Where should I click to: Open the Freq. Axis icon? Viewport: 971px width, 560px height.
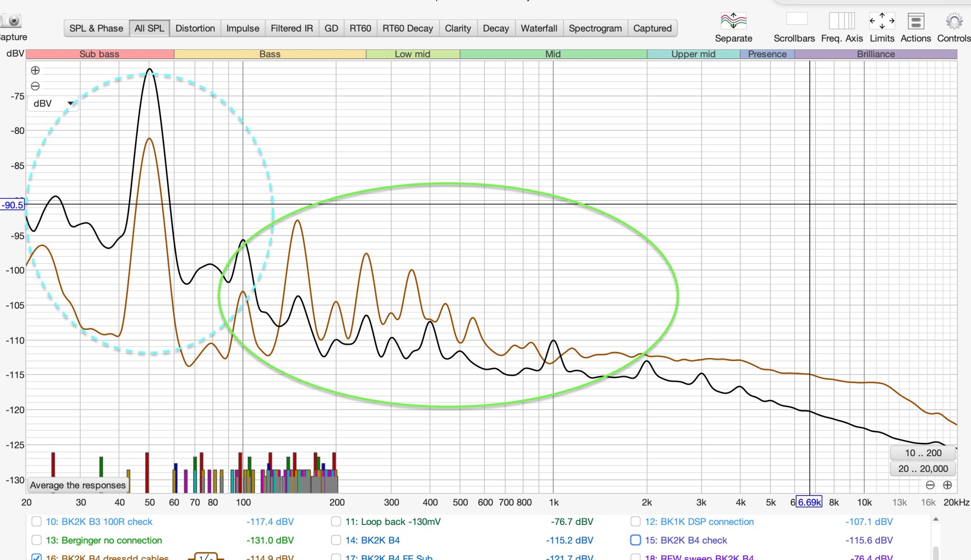[842, 21]
